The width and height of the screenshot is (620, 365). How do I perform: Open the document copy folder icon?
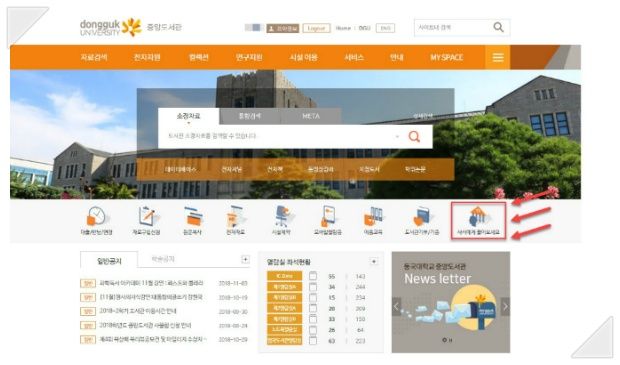pyautogui.click(x=193, y=217)
